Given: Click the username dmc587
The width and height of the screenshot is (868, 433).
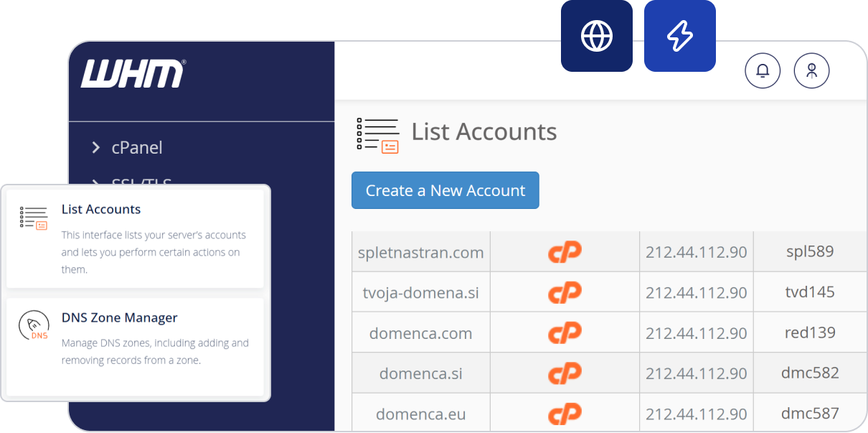Looking at the screenshot, I should [x=810, y=414].
